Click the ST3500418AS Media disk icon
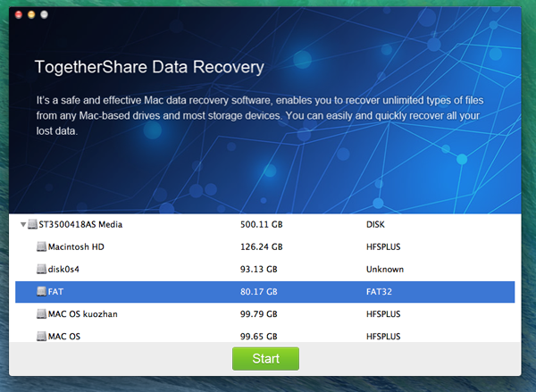 click(32, 224)
